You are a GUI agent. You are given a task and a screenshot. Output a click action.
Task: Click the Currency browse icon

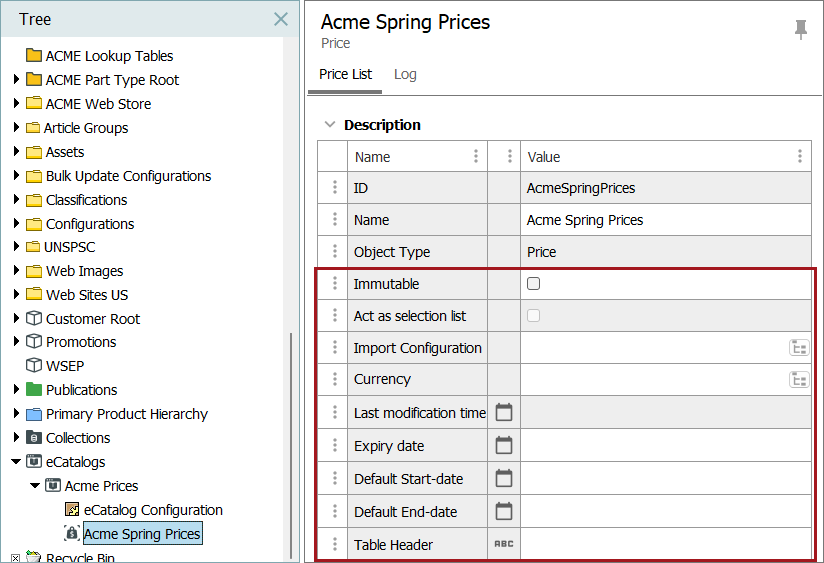coord(799,379)
